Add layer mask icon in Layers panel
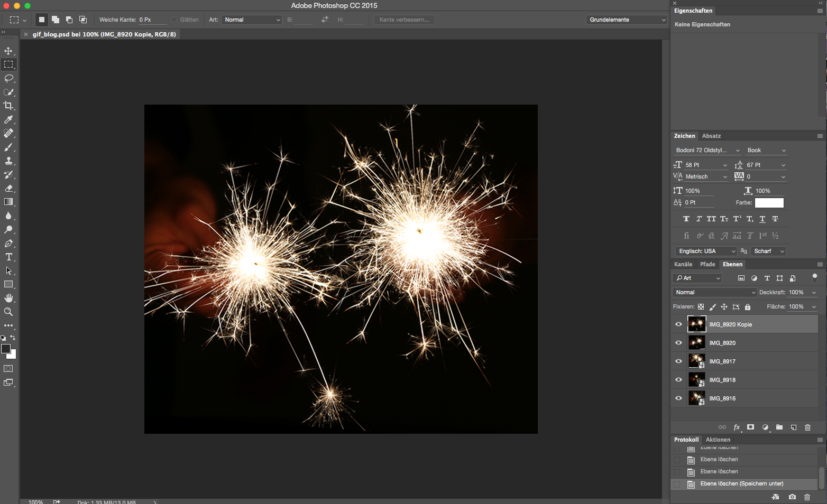Image resolution: width=827 pixels, height=504 pixels. coord(750,427)
